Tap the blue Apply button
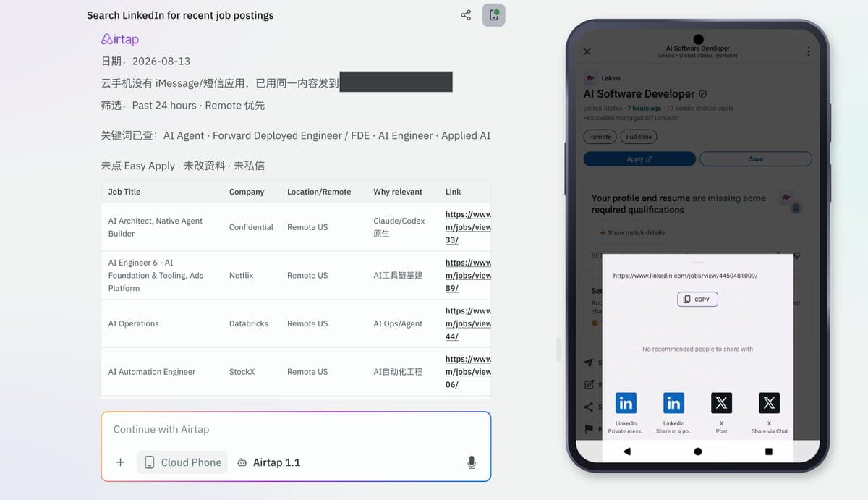 [x=639, y=159]
